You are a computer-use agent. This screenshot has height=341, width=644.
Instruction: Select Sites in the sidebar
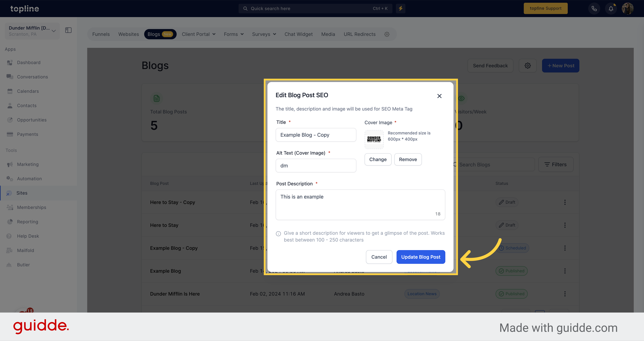[x=22, y=193]
